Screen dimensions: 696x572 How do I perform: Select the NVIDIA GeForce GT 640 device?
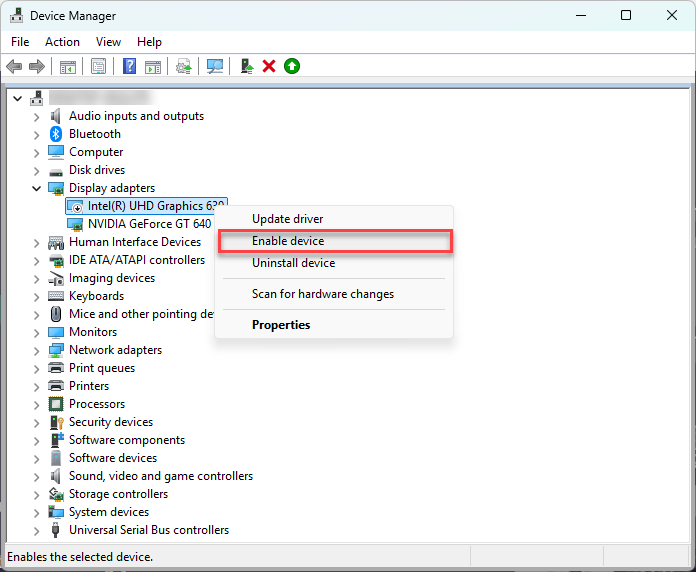tap(149, 224)
